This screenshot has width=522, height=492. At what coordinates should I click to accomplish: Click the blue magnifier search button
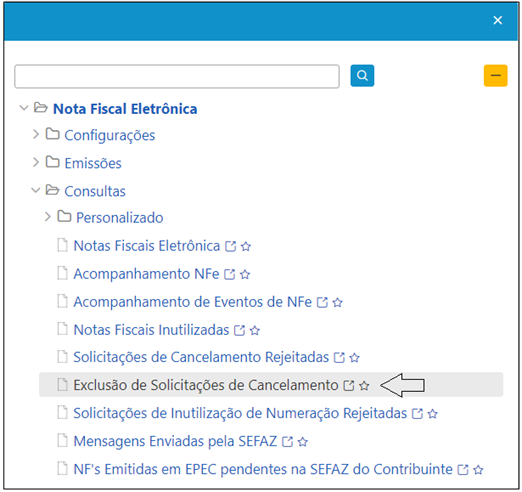[362, 76]
